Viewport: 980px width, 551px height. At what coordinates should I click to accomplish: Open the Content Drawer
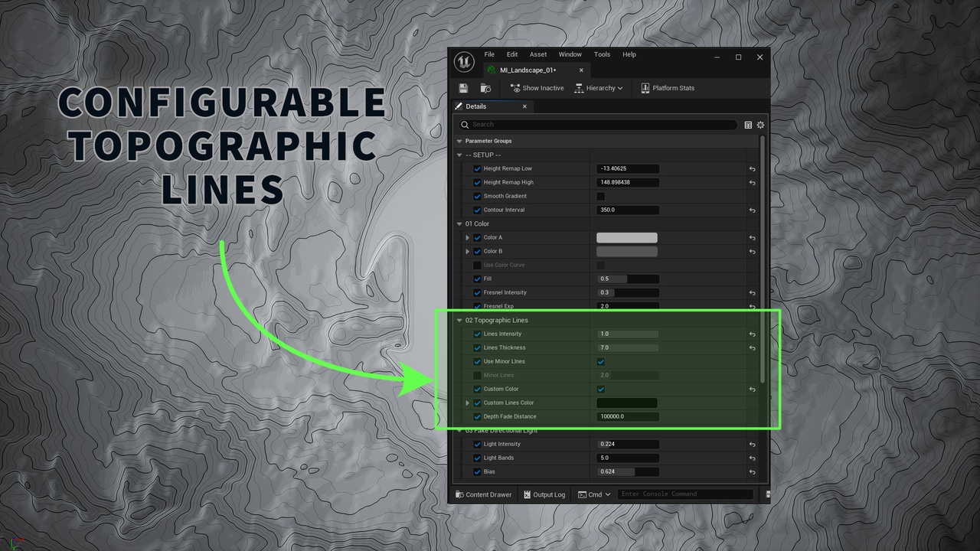coord(483,494)
